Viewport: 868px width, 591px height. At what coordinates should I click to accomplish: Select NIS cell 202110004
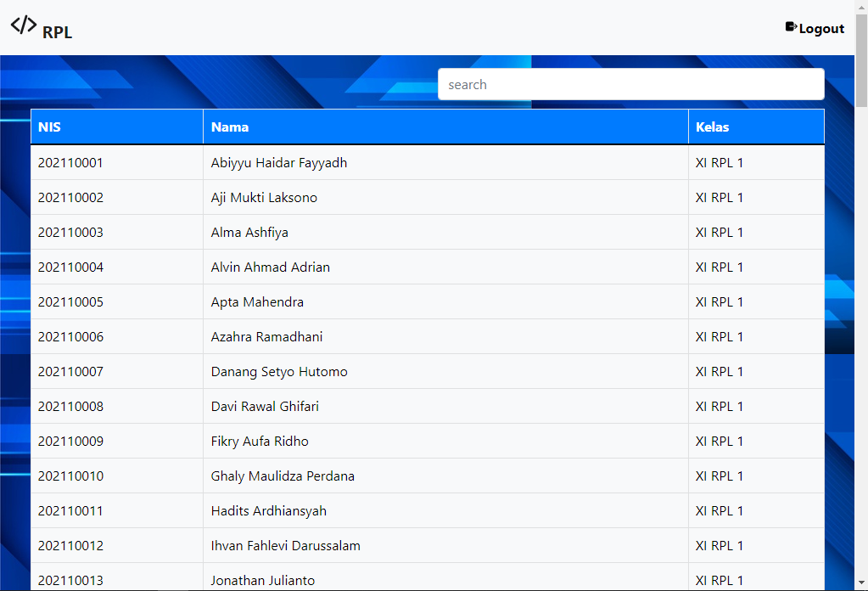(x=70, y=267)
